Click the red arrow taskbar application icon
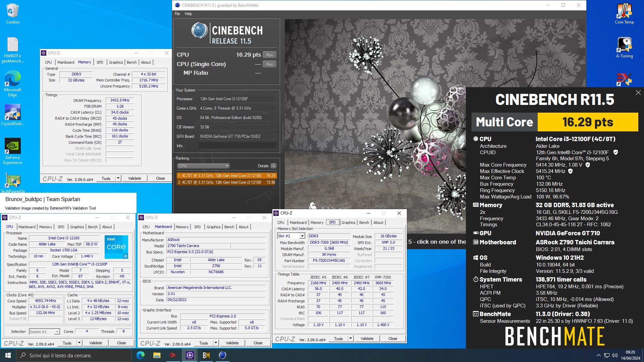This screenshot has width=644, height=362. [x=173, y=355]
